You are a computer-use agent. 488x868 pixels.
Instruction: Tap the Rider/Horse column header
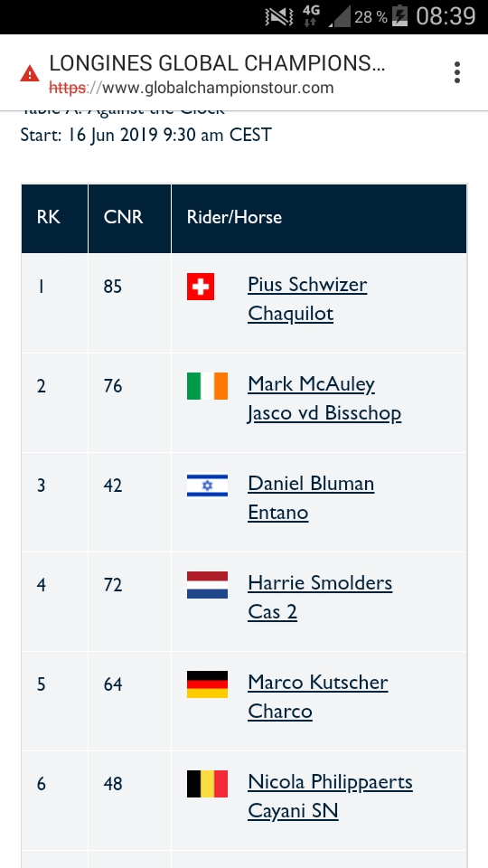(319, 217)
